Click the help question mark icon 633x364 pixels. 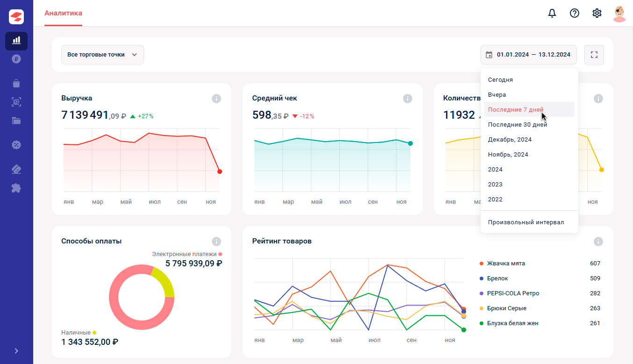point(575,13)
